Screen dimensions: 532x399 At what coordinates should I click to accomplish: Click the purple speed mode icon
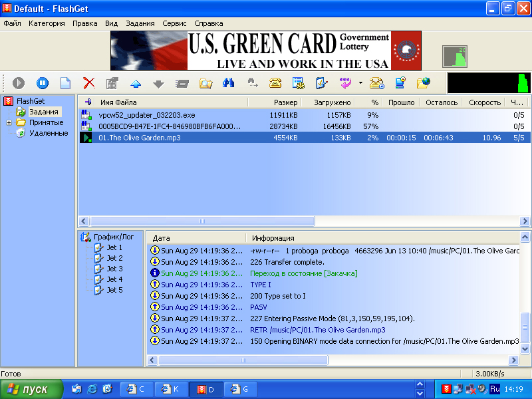tap(345, 83)
